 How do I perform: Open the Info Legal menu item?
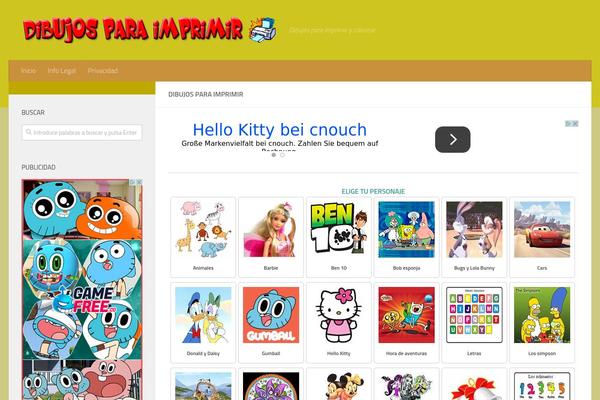pos(62,70)
